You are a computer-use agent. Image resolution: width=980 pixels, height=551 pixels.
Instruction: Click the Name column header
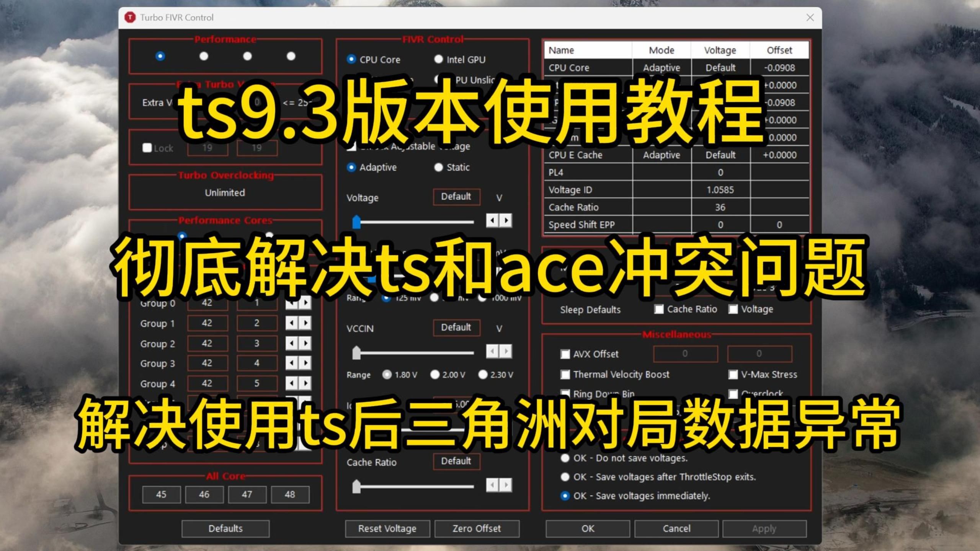tap(588, 50)
